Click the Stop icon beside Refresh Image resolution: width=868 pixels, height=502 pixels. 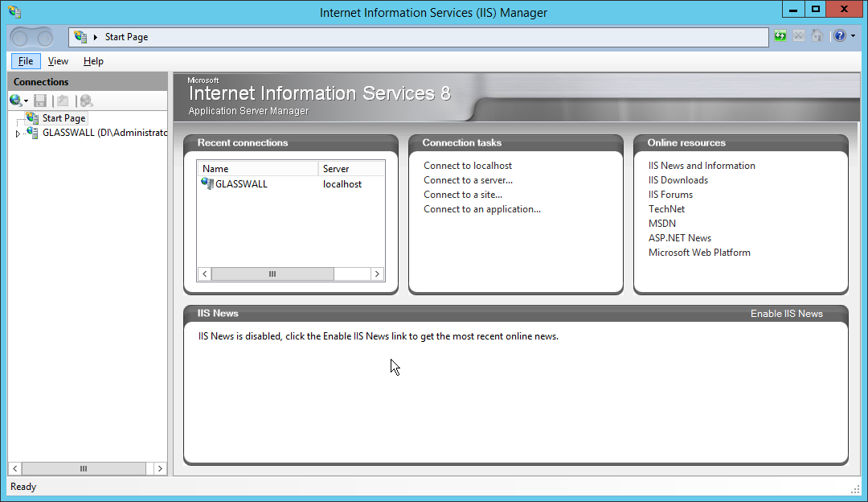[799, 36]
